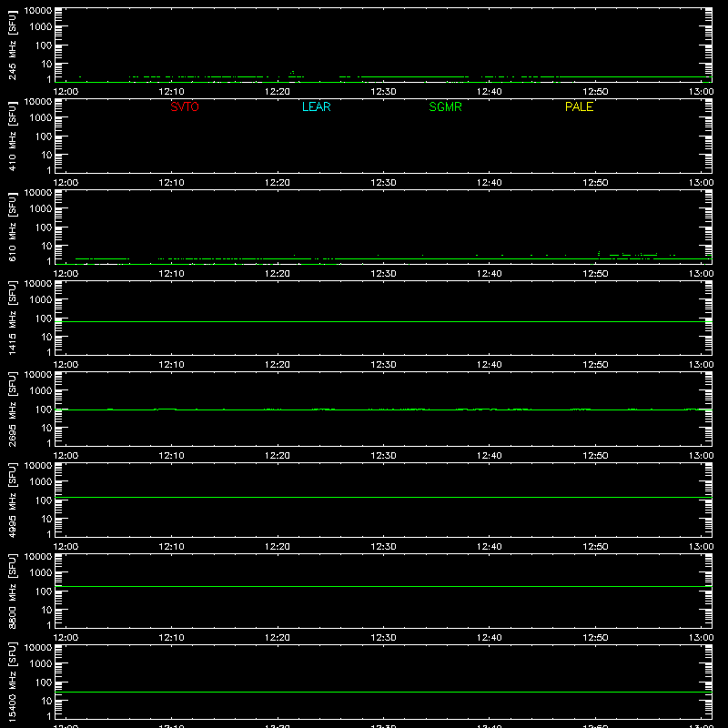Click 12:30 tick label under 4995 MHz panel
Screen dimensions: 728x728
coord(383,547)
